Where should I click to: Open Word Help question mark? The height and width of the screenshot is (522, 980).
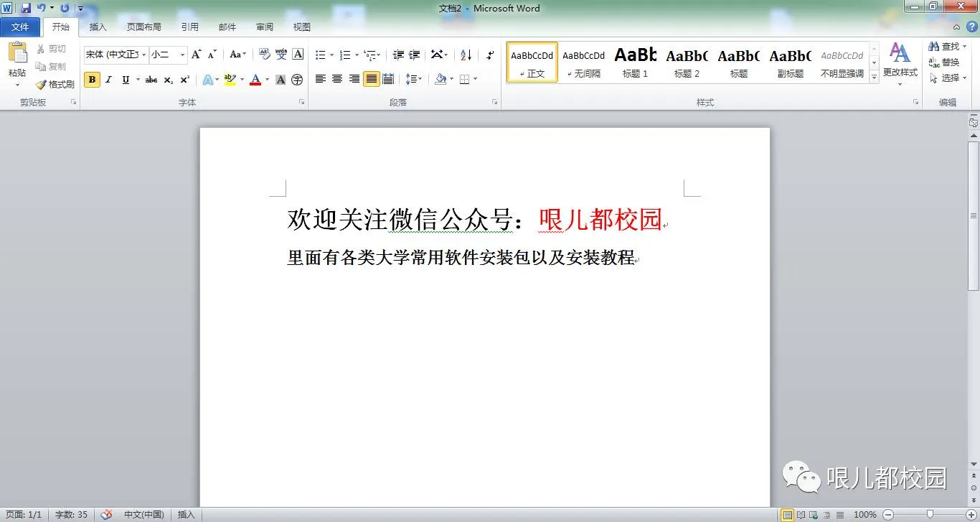click(972, 27)
